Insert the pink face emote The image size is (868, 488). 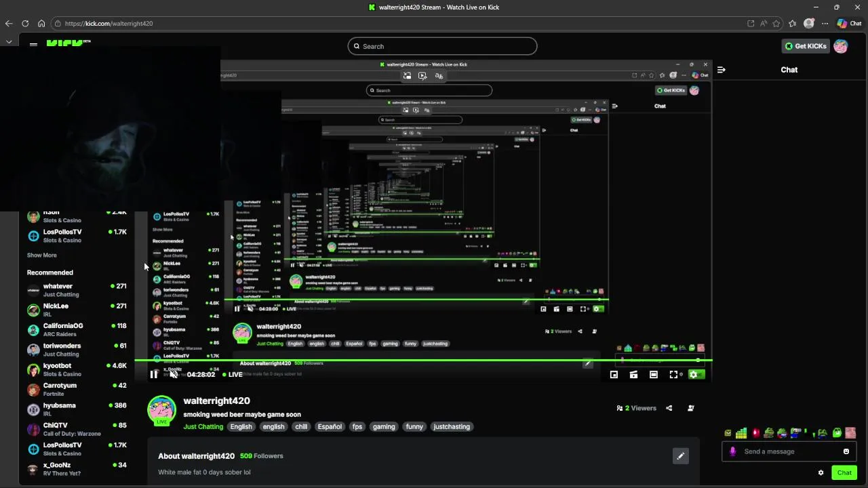tap(850, 433)
